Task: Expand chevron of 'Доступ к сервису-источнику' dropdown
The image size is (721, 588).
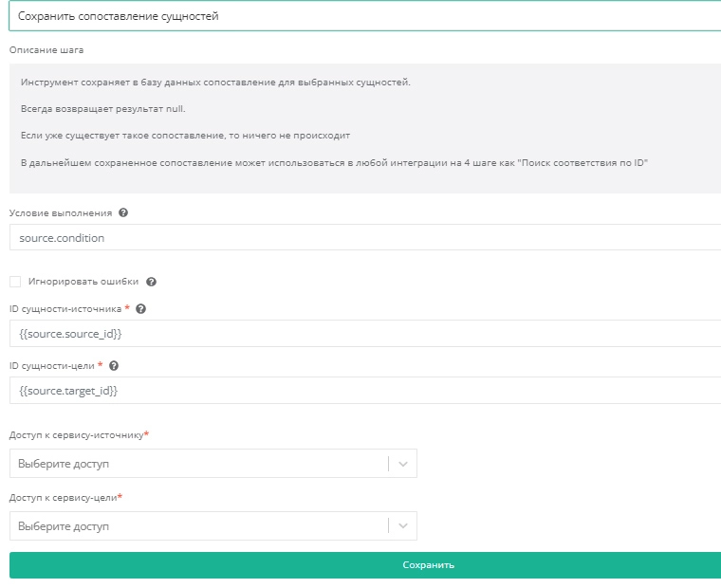Action: (x=402, y=464)
